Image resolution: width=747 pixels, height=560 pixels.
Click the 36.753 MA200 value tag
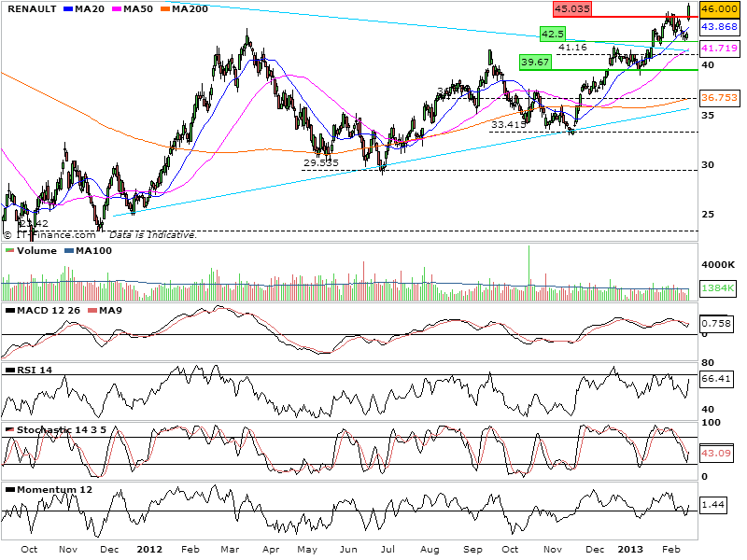tap(719, 98)
